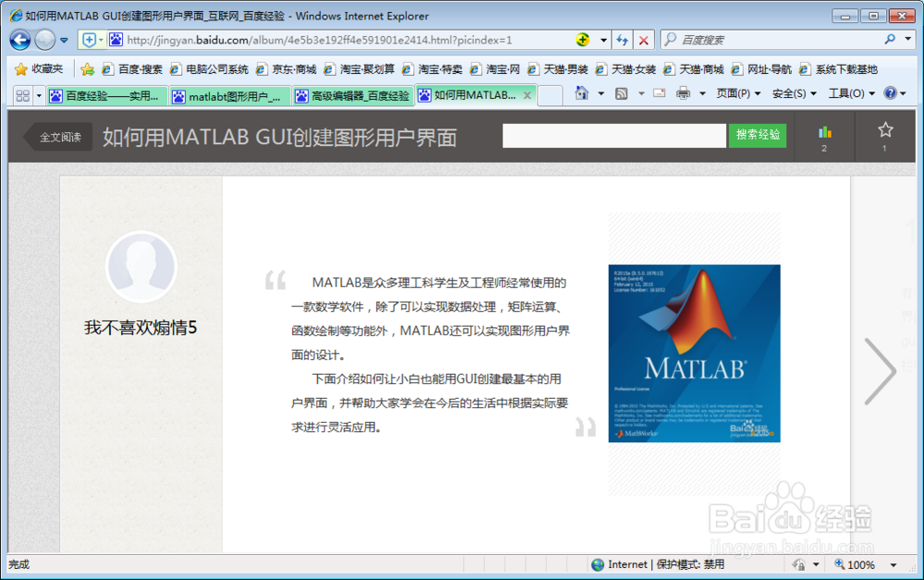Screen dimensions: 924x580
Task: Open the 京东·商城 favorites link
Action: [x=286, y=69]
